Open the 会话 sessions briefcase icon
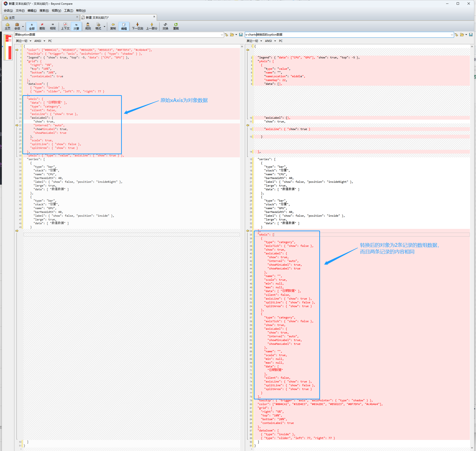The width and height of the screenshot is (476, 451). point(17,26)
